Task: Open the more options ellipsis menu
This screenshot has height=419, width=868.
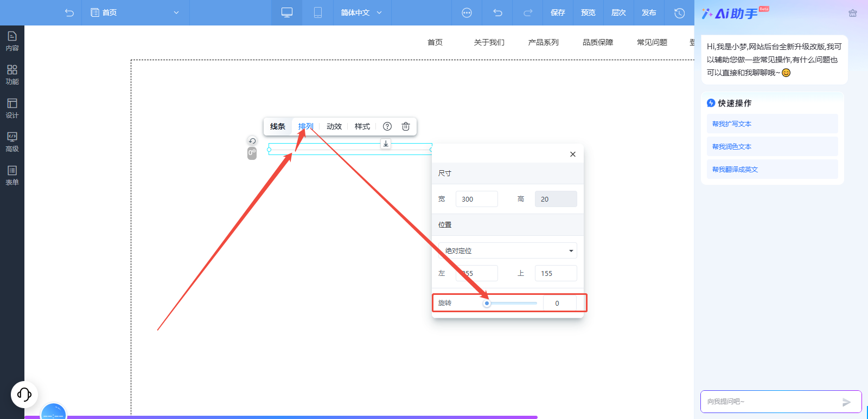Action: pyautogui.click(x=467, y=12)
